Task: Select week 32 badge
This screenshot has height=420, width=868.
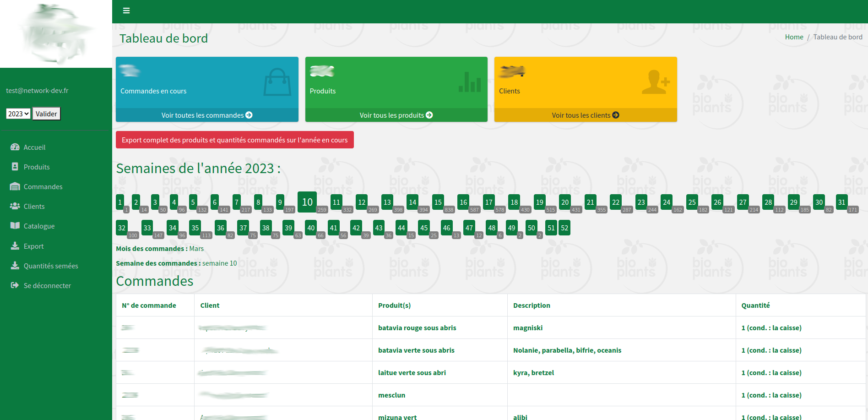Action: click(122, 228)
